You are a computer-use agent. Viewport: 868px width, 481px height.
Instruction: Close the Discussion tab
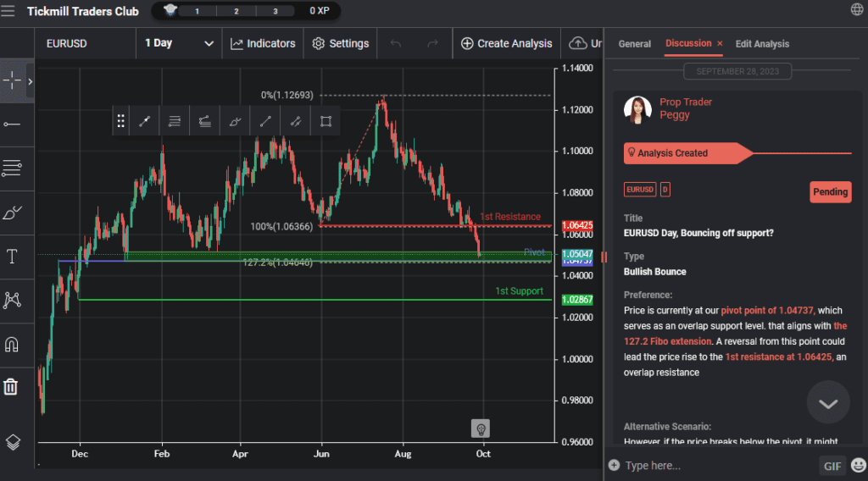pyautogui.click(x=720, y=43)
